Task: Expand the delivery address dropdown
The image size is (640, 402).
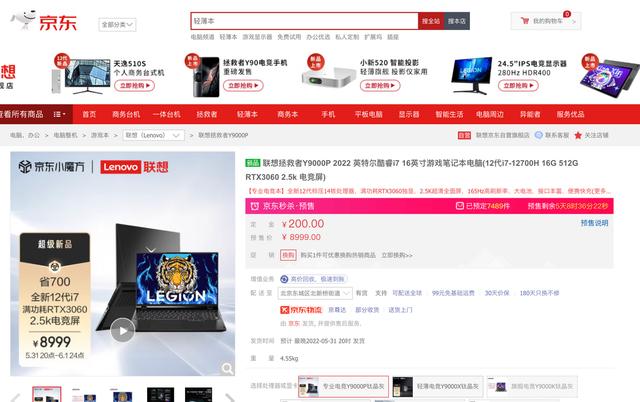Action: coord(315,293)
